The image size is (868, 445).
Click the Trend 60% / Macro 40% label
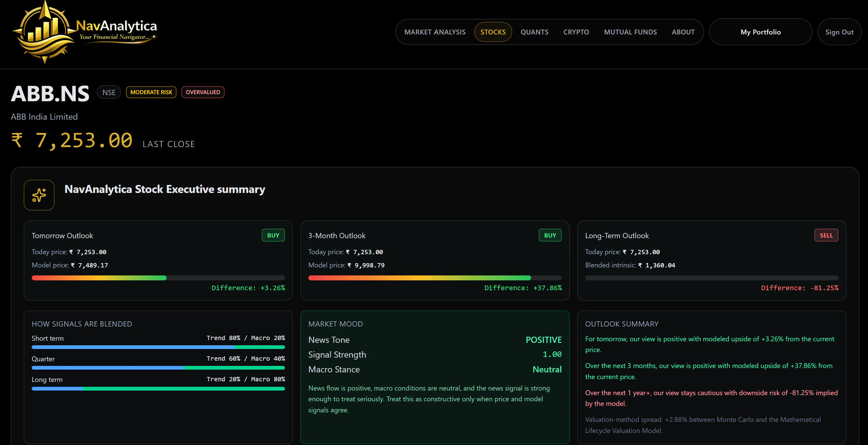245,359
